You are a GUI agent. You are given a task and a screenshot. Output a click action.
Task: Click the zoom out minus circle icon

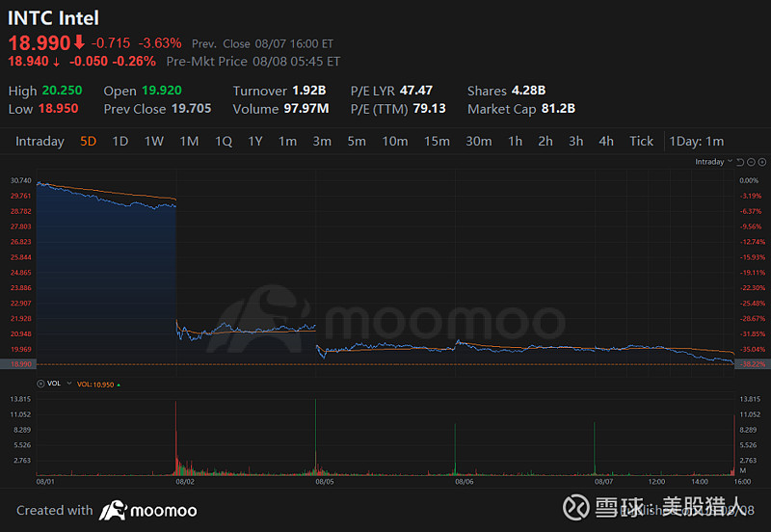pos(751,162)
